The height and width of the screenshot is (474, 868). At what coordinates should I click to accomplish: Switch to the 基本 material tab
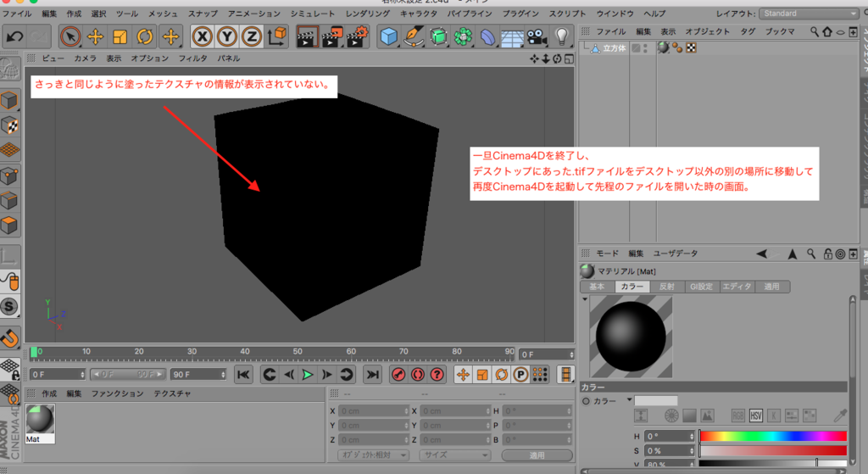coord(597,287)
